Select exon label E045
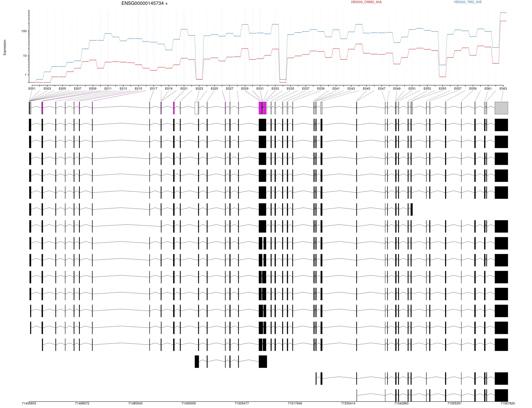 [x=367, y=89]
